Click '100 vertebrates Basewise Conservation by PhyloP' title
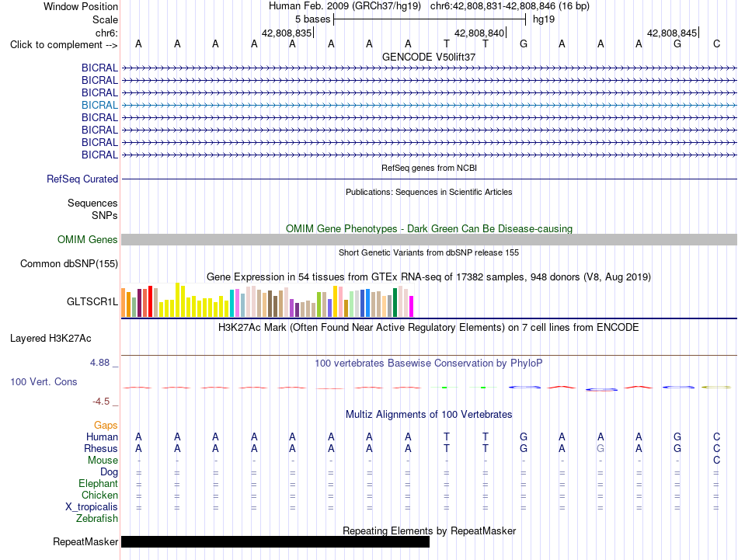Viewport: 738px width, 560px height. point(429,363)
